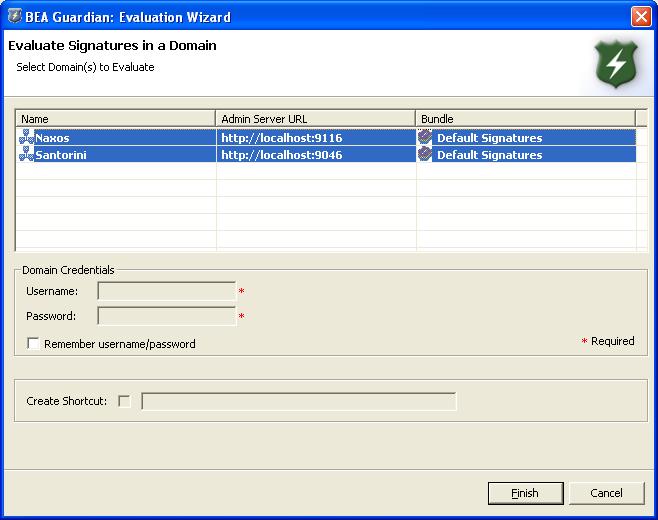Tick the Create Shortcut checkbox

pyautogui.click(x=124, y=401)
